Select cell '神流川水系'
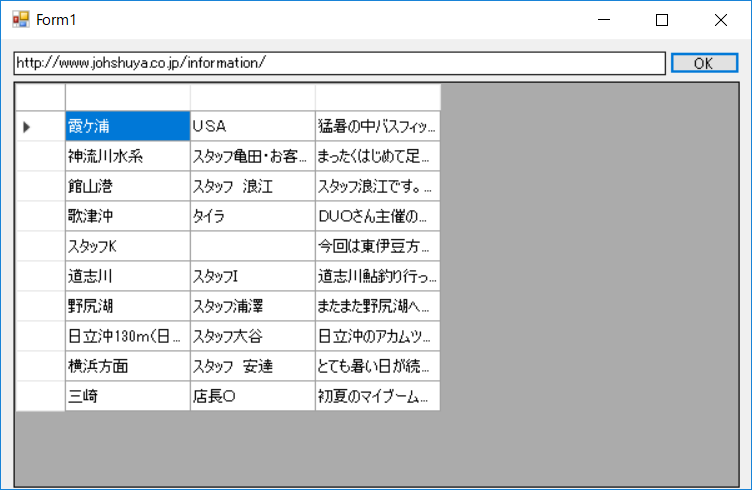This screenshot has width=752, height=490. [128, 156]
